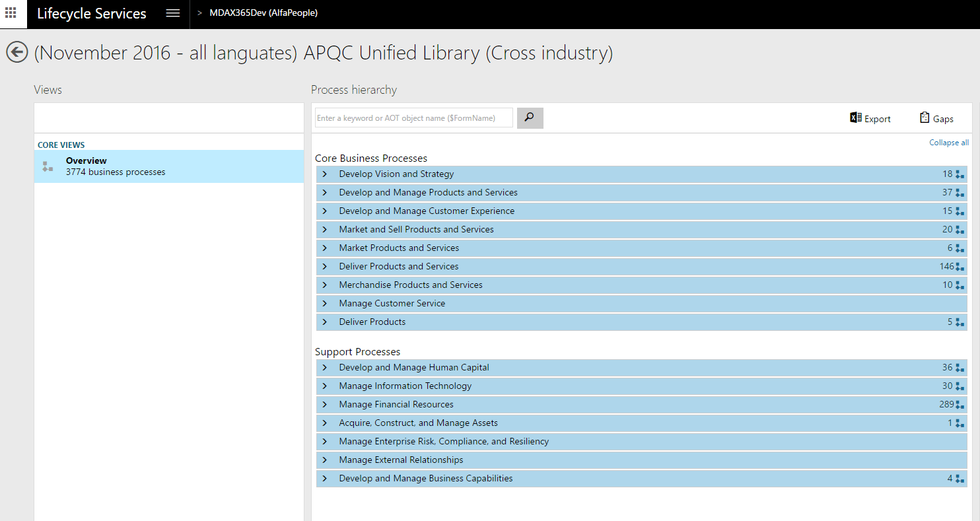
Task: Expand Develop and Manage Human Capital chevron
Action: (x=325, y=368)
